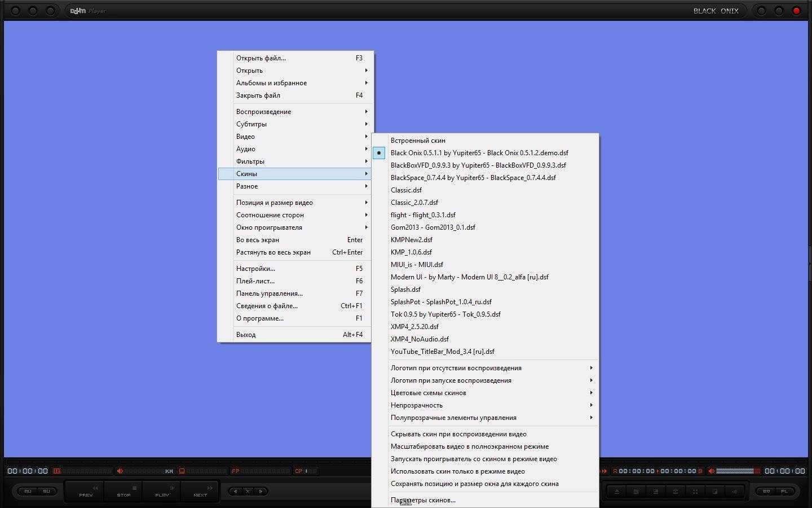Viewport: 812px width, 508px height.
Task: Click the small step-back arrow left of the X button
Action: 235,491
